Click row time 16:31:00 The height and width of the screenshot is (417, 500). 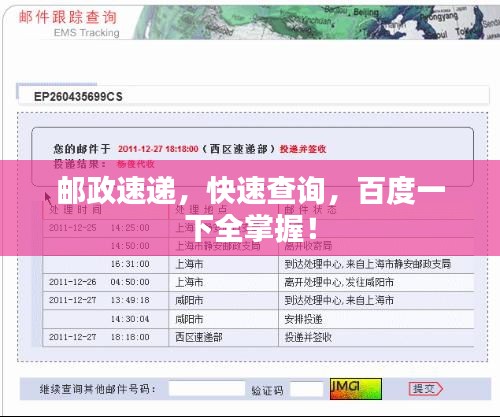pyautogui.click(x=130, y=264)
